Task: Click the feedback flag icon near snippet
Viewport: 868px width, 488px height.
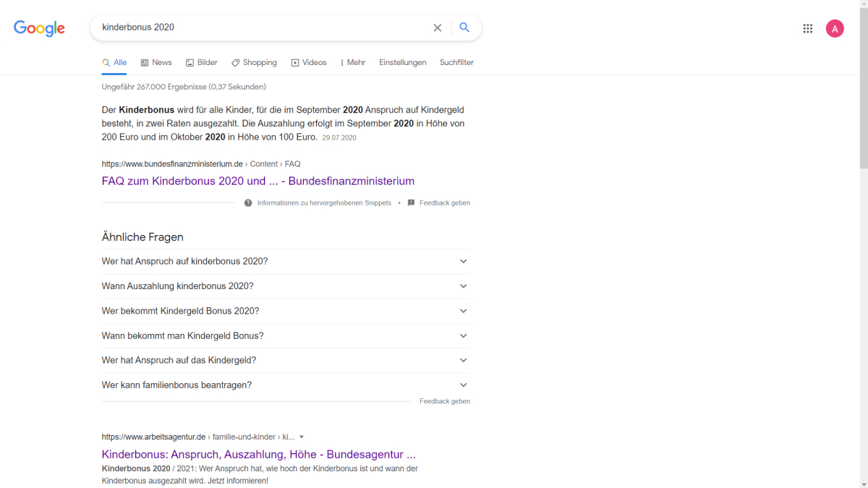Action: click(x=411, y=203)
